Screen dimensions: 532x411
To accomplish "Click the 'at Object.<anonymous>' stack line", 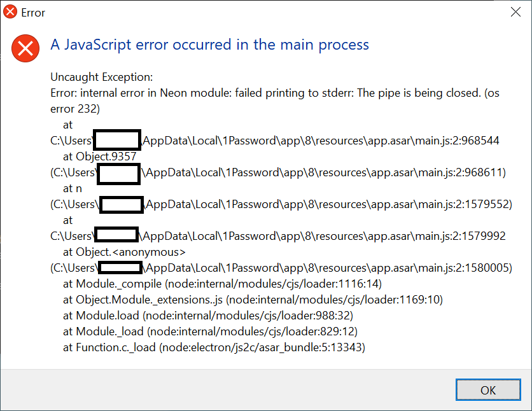I will (124, 252).
